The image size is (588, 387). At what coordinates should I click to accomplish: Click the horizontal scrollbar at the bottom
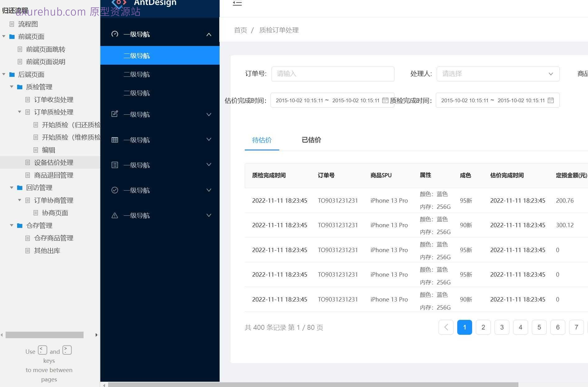(x=311, y=384)
